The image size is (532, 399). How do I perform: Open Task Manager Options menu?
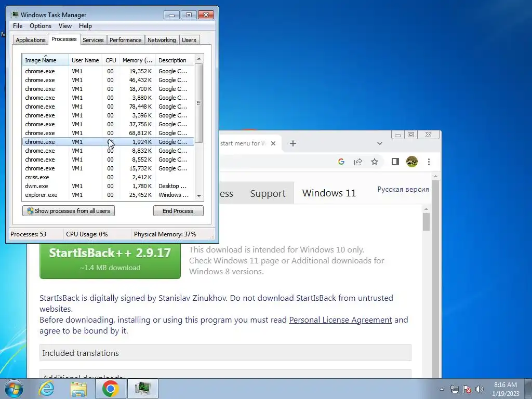coord(41,26)
